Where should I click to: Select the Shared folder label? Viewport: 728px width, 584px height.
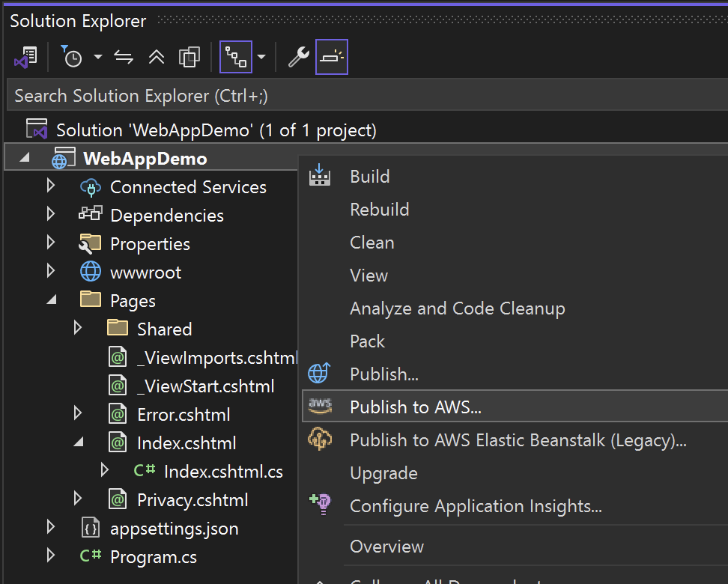[x=164, y=329]
